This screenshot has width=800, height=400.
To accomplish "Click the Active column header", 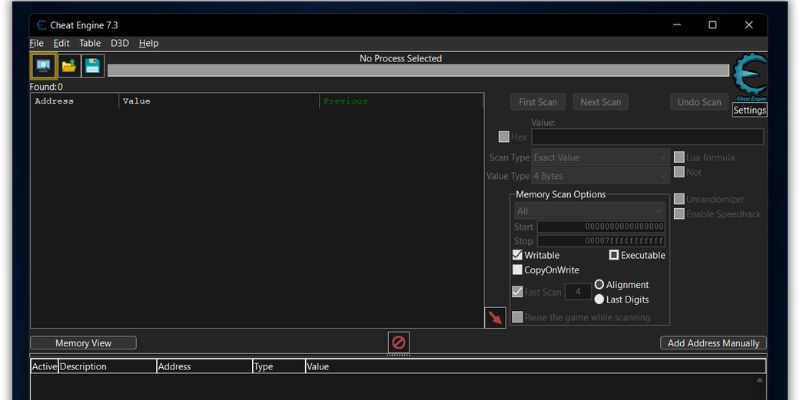I will point(44,366).
